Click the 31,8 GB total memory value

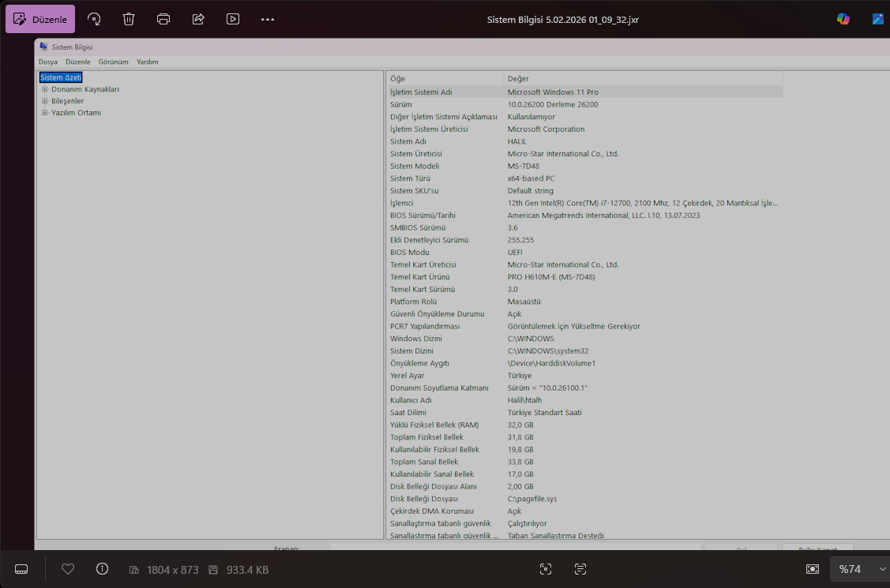520,437
